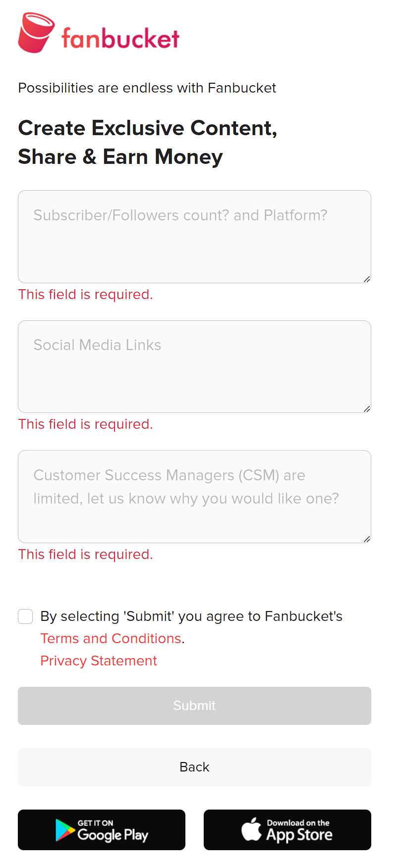Click the fanbucket wordmark text
Screen dimensions: 400x868
click(x=120, y=39)
